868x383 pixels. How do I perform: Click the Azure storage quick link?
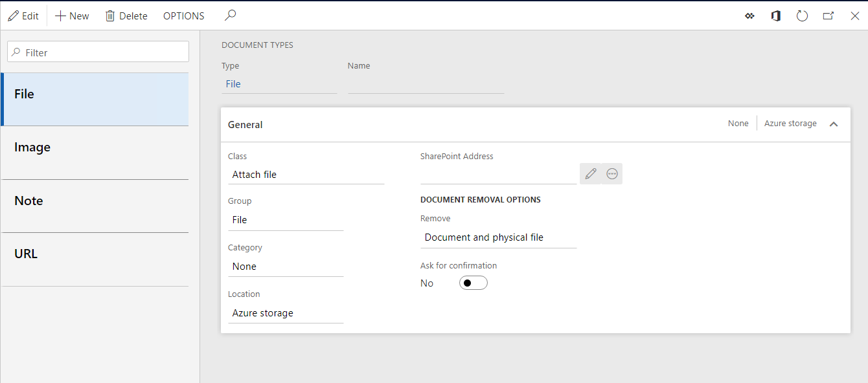(x=790, y=123)
